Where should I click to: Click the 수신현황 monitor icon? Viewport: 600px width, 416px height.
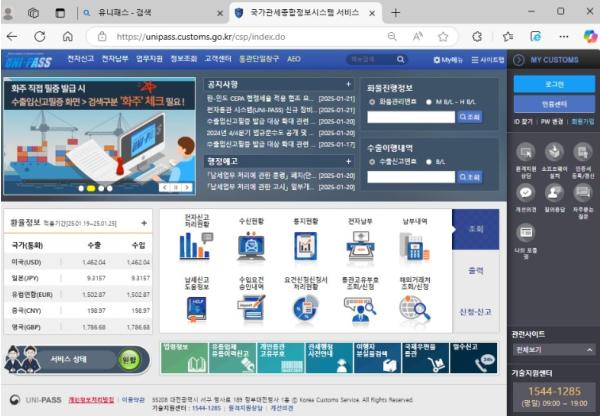click(x=251, y=245)
